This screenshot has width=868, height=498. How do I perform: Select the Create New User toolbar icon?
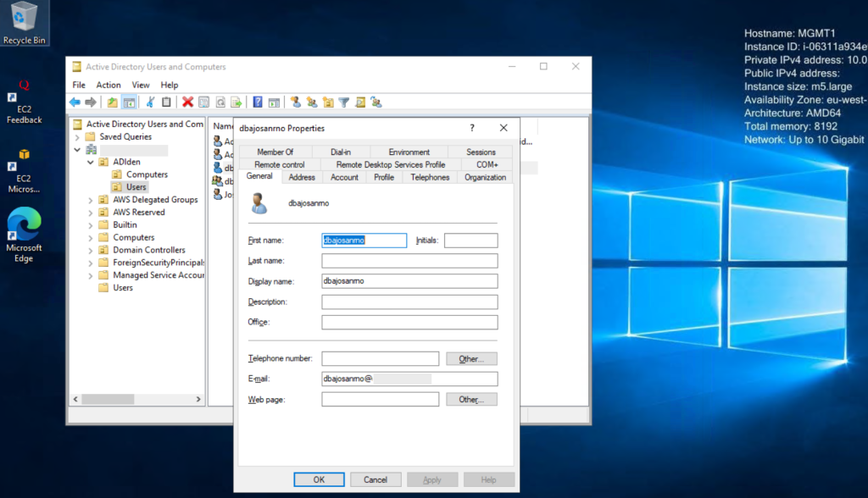pyautogui.click(x=296, y=102)
